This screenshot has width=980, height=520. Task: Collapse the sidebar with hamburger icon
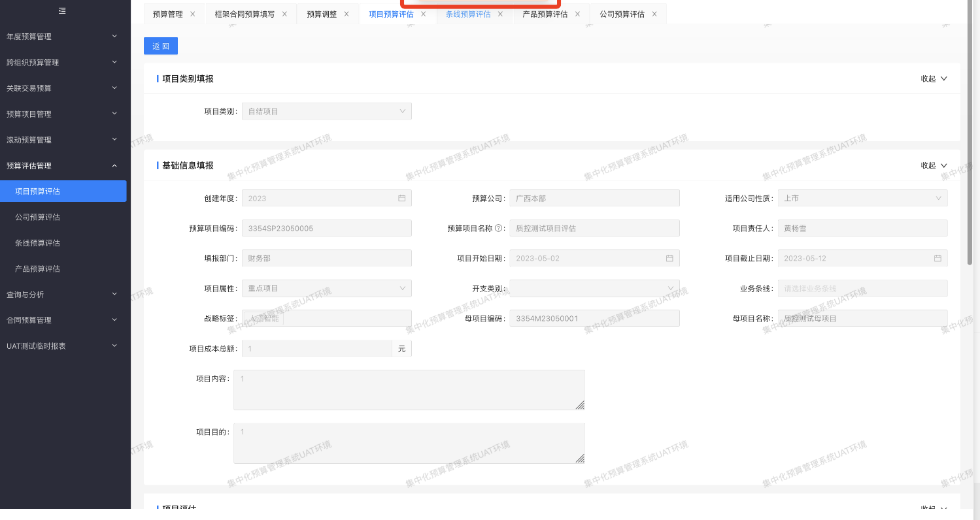pos(62,10)
